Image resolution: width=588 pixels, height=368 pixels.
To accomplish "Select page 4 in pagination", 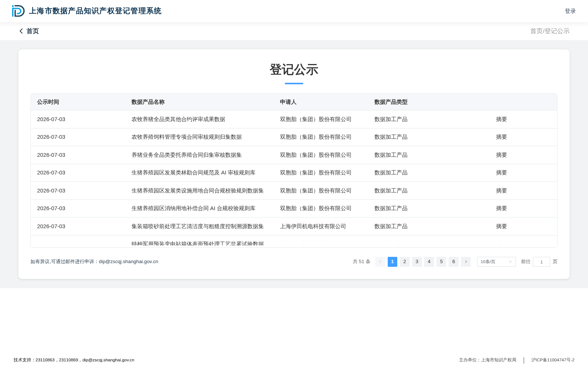I will (429, 262).
